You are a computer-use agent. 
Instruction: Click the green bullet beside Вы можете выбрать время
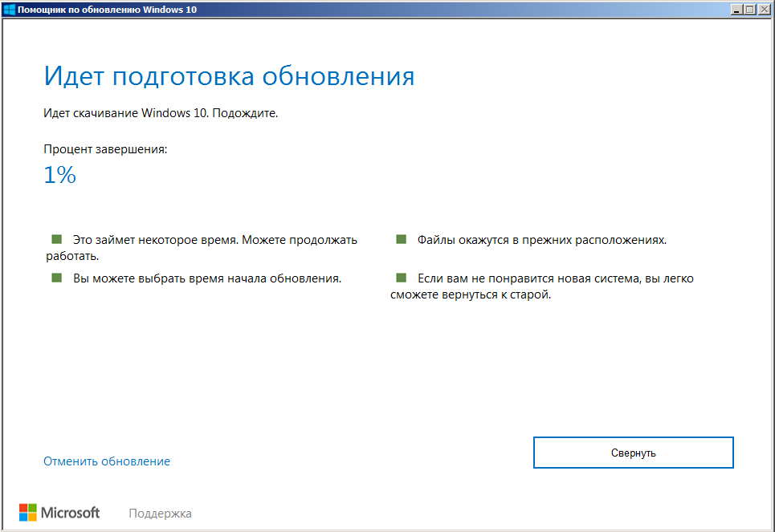click(57, 278)
